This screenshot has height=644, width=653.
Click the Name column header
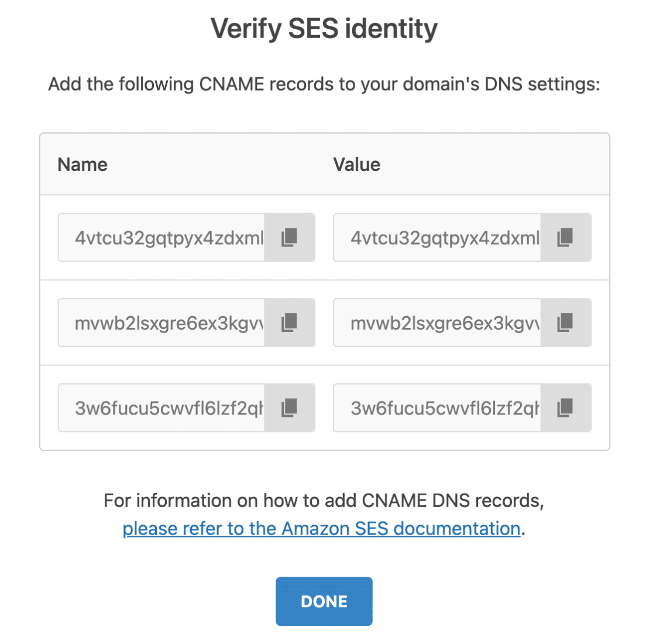pyautogui.click(x=83, y=165)
